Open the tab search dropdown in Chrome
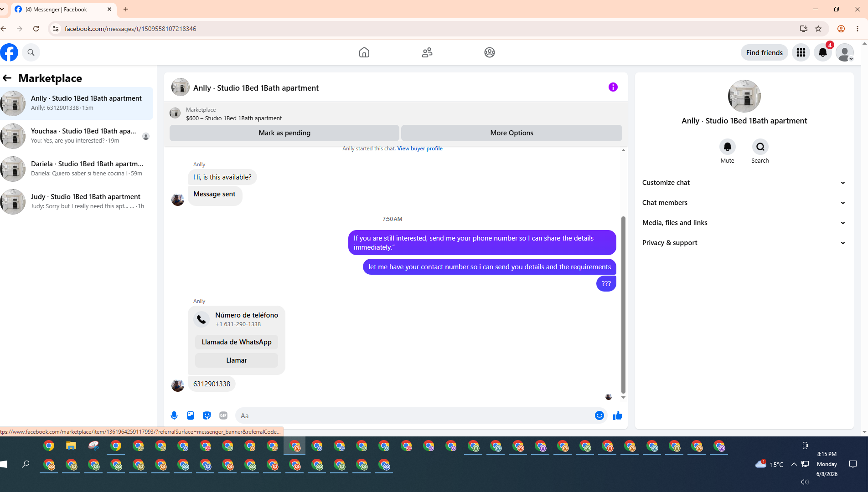 point(2,9)
